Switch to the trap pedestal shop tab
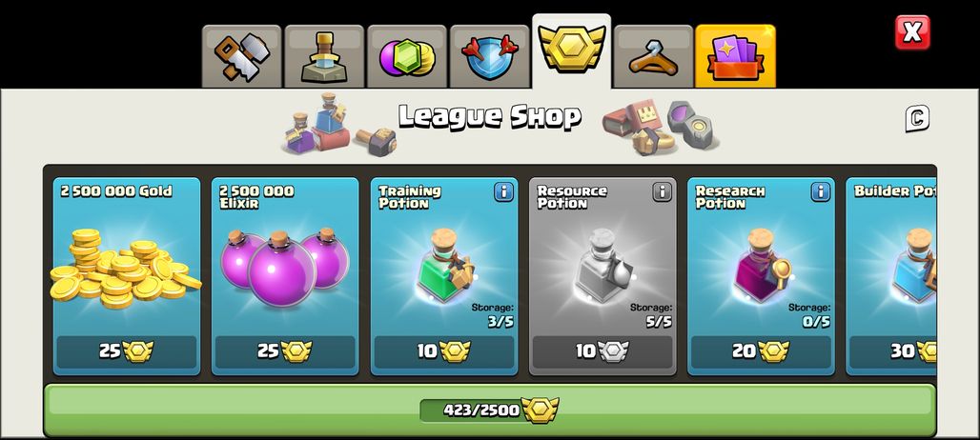This screenshot has height=440, width=980. coord(324,57)
